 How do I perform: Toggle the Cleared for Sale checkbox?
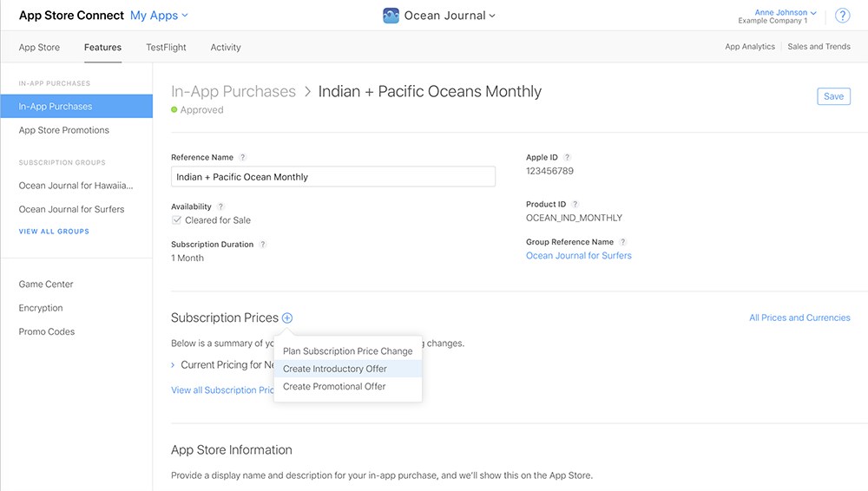tap(176, 219)
